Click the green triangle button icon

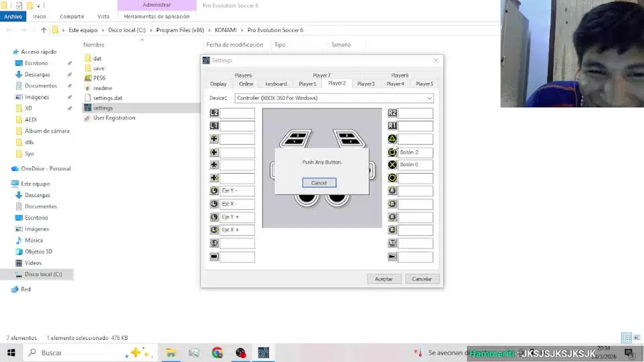tap(392, 139)
